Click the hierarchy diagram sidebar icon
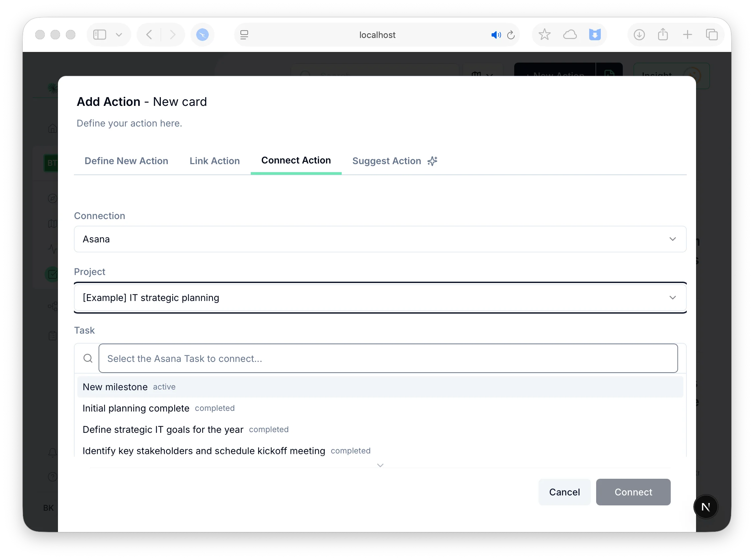 point(53,306)
